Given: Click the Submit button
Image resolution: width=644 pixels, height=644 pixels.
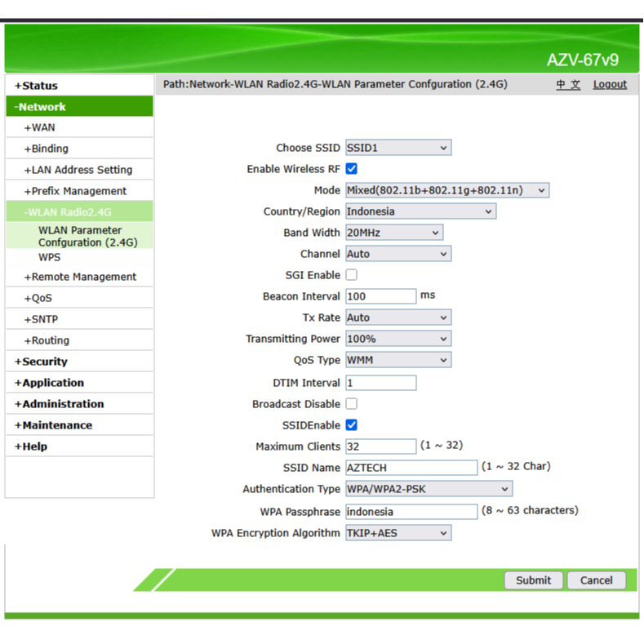Looking at the screenshot, I should pos(533,580).
